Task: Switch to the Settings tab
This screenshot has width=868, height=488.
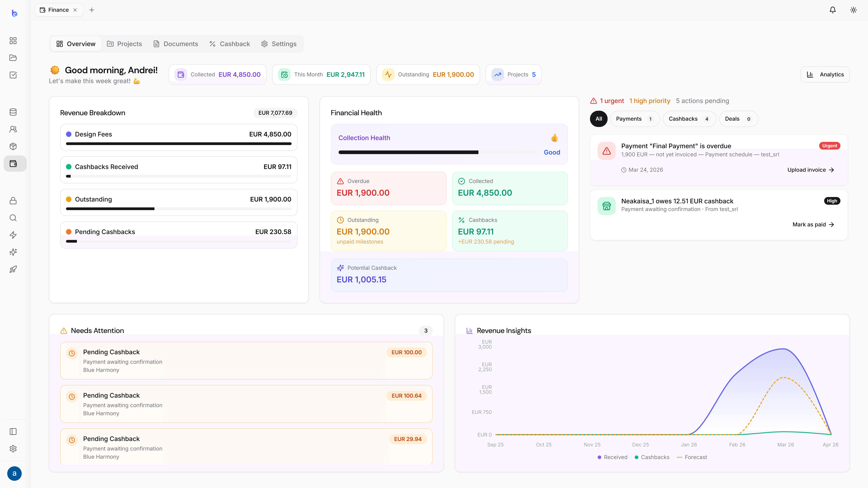Action: click(x=279, y=44)
